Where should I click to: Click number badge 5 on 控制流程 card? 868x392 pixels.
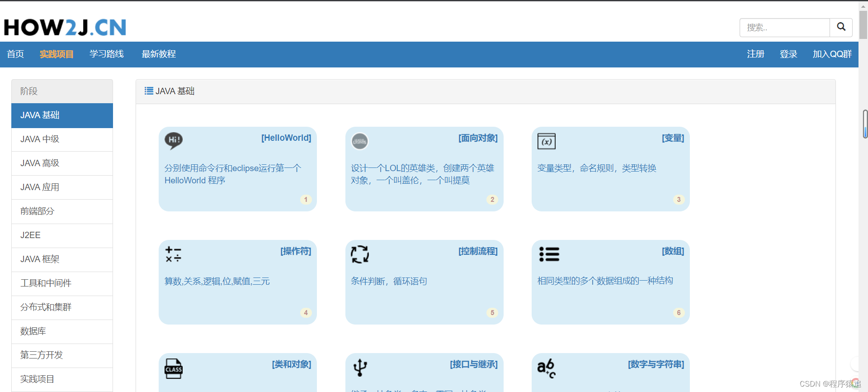coord(492,313)
